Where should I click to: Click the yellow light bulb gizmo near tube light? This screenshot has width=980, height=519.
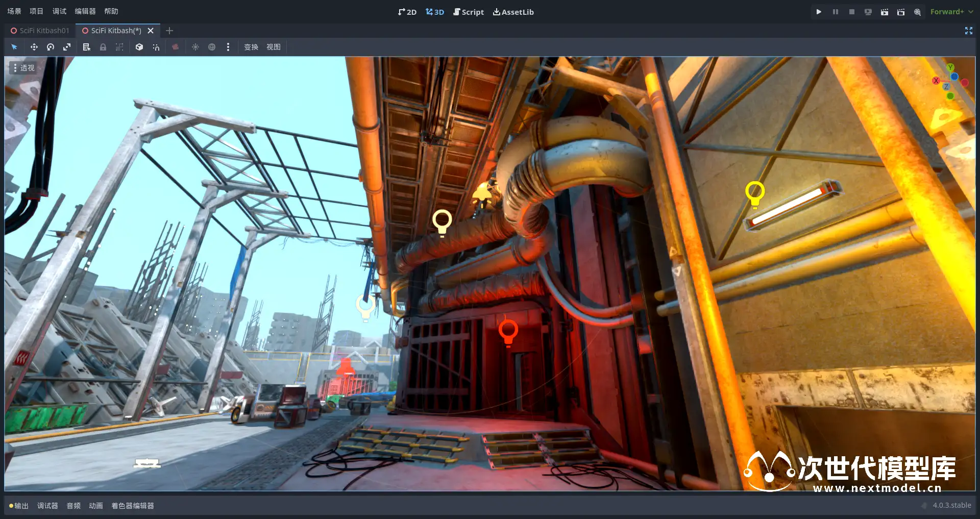pos(754,194)
